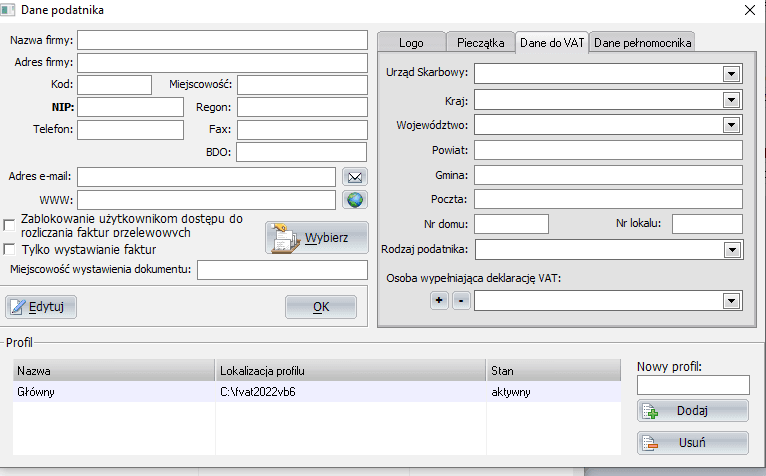Image resolution: width=766 pixels, height=476 pixels.
Task: Switch to the Logo tab
Action: [x=411, y=42]
